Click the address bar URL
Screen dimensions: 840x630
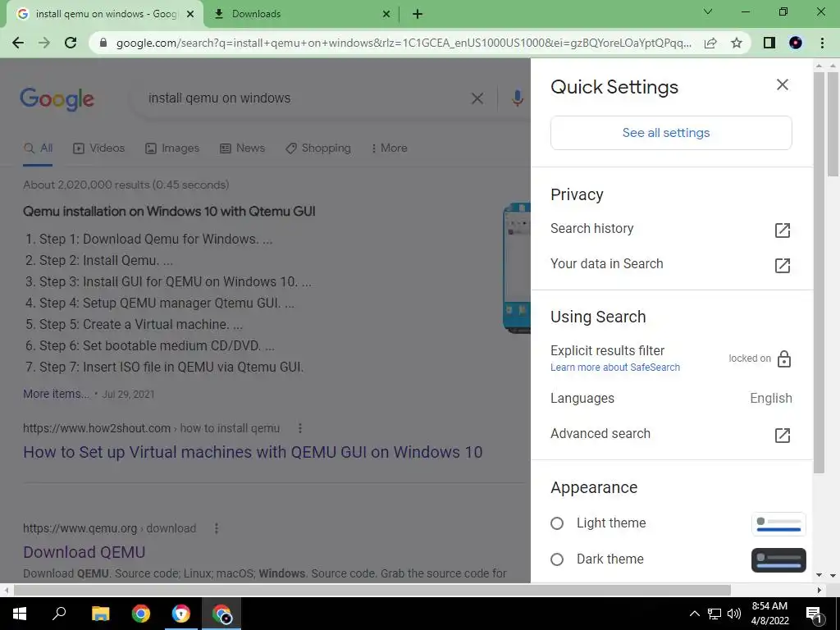[404, 43]
